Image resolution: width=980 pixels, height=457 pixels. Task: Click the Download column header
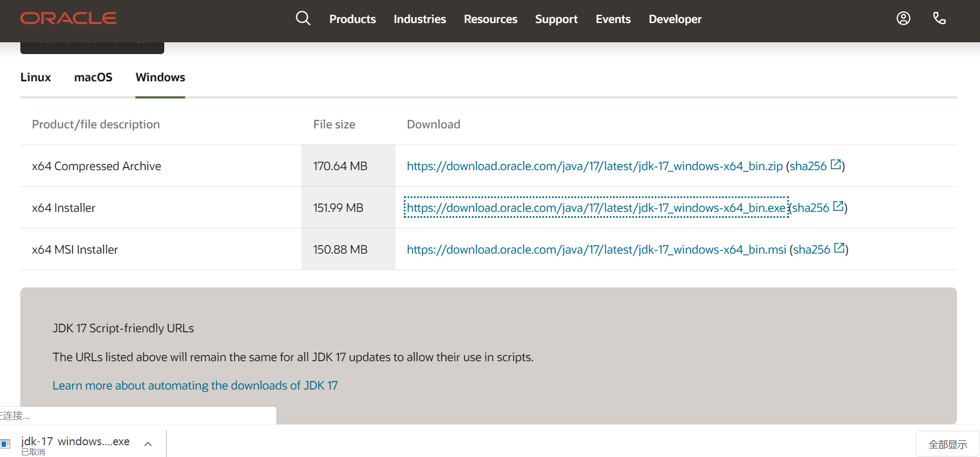coord(434,124)
